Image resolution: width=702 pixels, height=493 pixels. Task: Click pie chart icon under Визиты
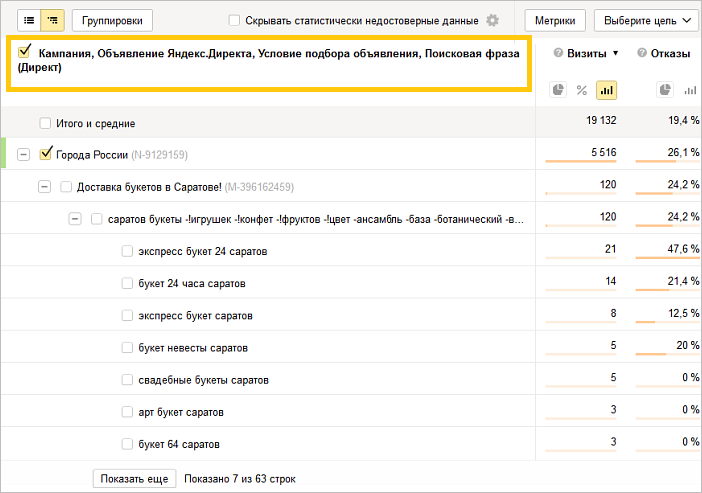(x=558, y=90)
